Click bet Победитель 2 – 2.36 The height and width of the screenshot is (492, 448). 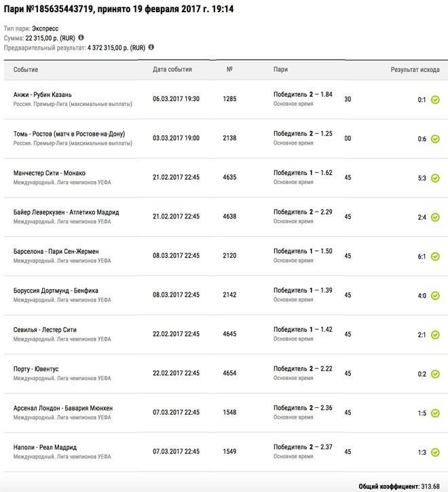coord(303,408)
